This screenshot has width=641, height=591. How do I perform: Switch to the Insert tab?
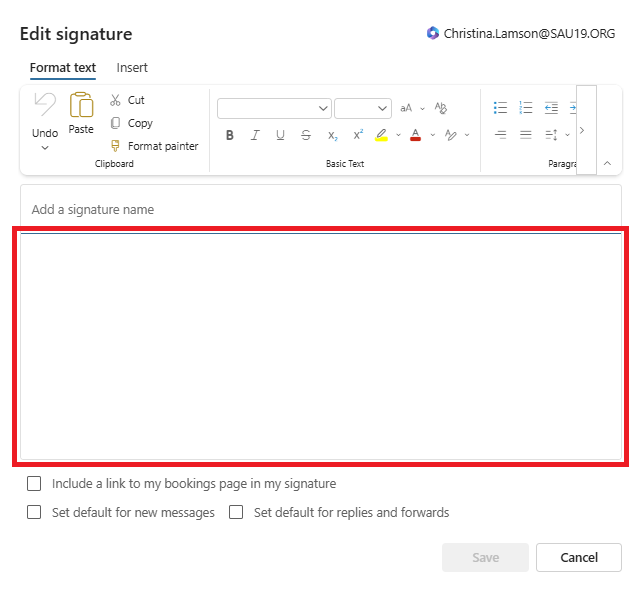coord(132,68)
